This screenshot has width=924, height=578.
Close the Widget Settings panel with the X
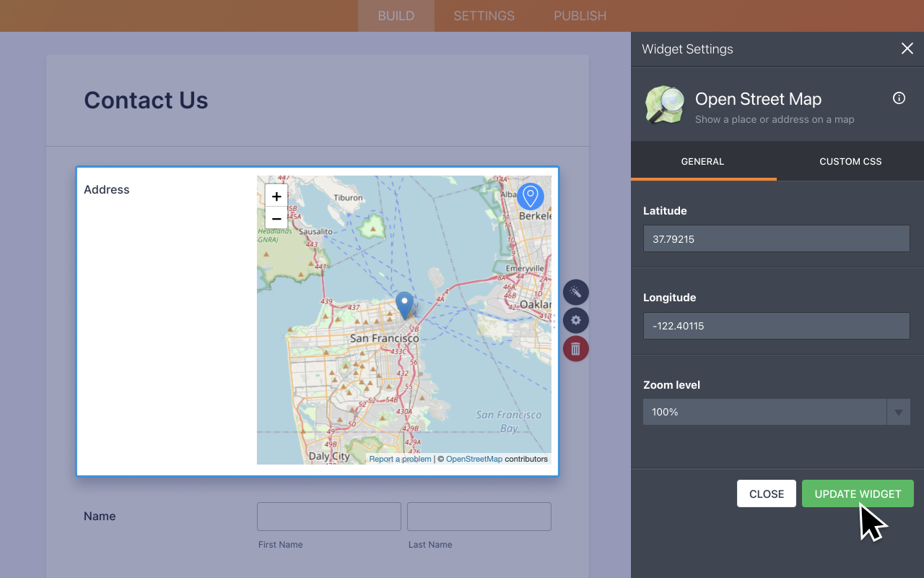907,48
